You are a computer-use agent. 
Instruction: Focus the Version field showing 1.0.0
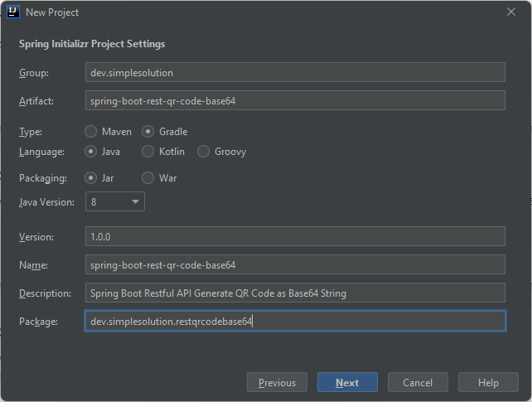tap(295, 236)
